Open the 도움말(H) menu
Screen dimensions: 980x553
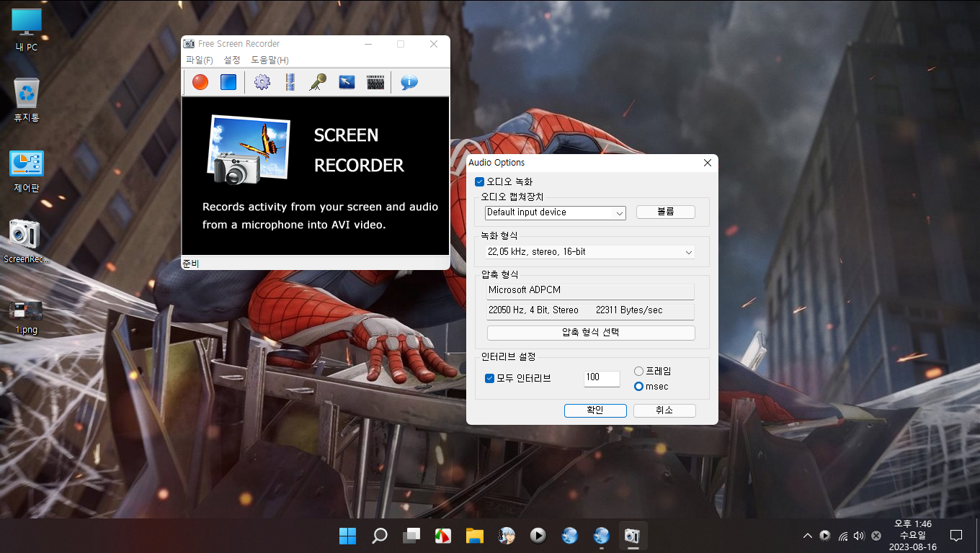(x=269, y=60)
